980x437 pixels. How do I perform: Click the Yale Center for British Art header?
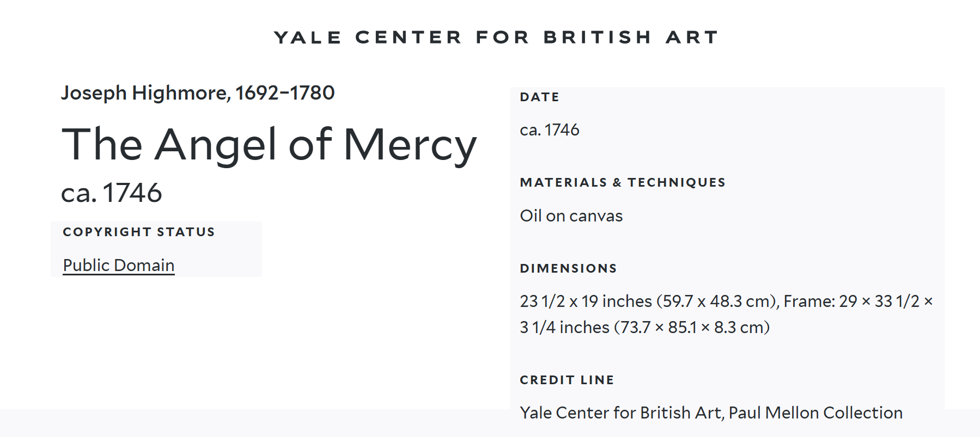pos(496,37)
